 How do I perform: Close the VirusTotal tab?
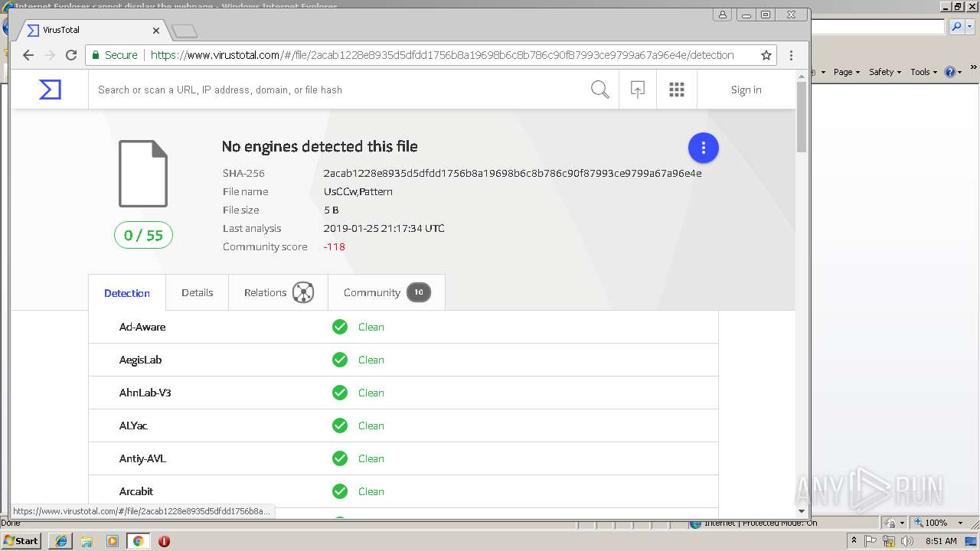point(156,31)
